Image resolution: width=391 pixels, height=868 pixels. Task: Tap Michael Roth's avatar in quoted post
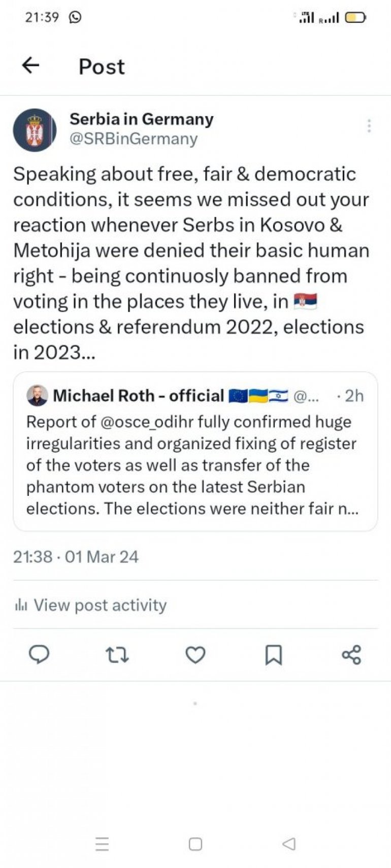38,396
